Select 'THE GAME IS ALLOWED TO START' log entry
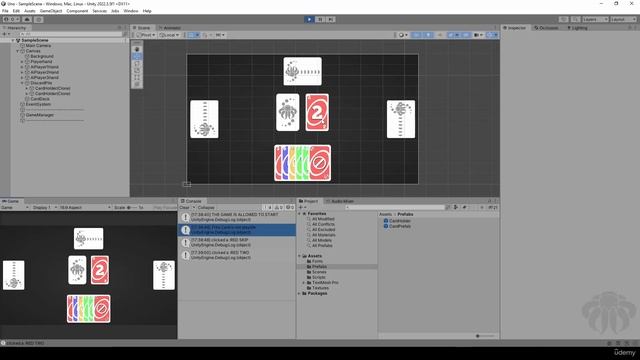640x360 pixels. 237,217
